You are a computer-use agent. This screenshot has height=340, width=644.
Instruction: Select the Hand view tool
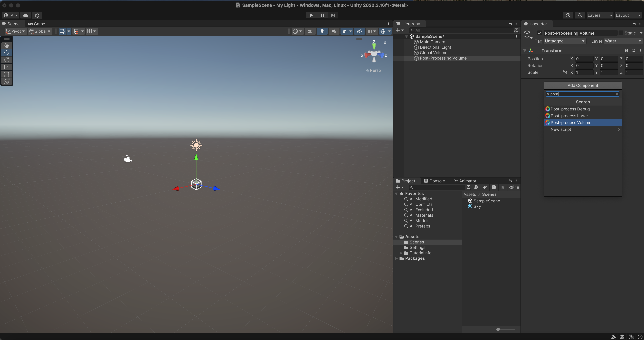coord(7,45)
